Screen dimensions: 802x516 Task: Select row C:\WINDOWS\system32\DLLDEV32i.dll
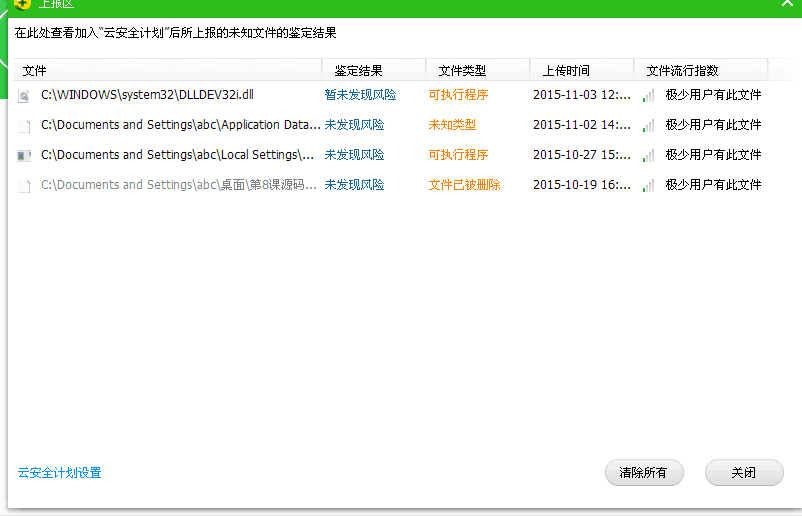[x=147, y=95]
